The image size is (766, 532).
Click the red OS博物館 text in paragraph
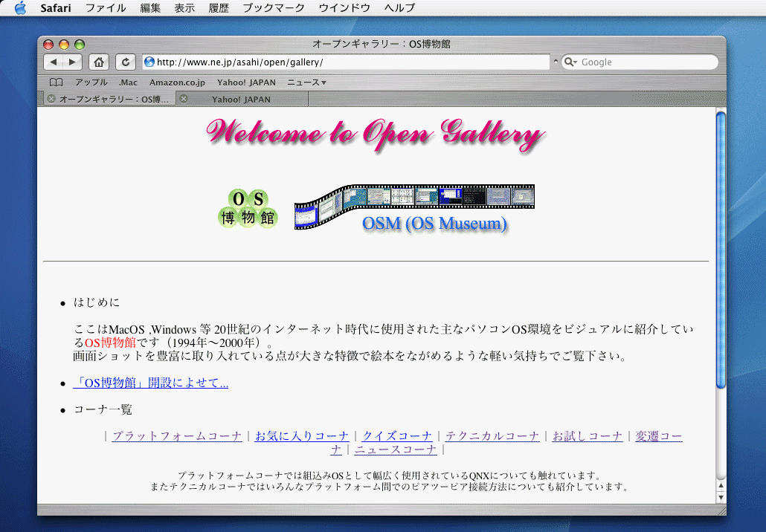pos(110,343)
